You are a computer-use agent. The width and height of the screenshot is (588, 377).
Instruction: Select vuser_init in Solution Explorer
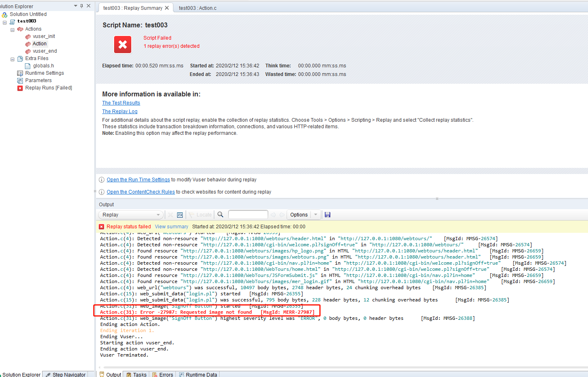tap(44, 36)
